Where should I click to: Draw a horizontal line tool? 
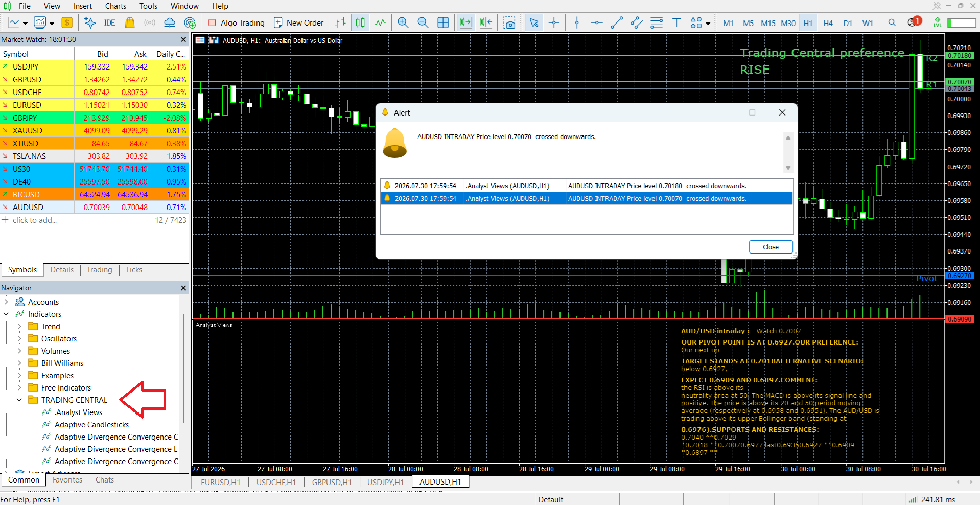596,22
